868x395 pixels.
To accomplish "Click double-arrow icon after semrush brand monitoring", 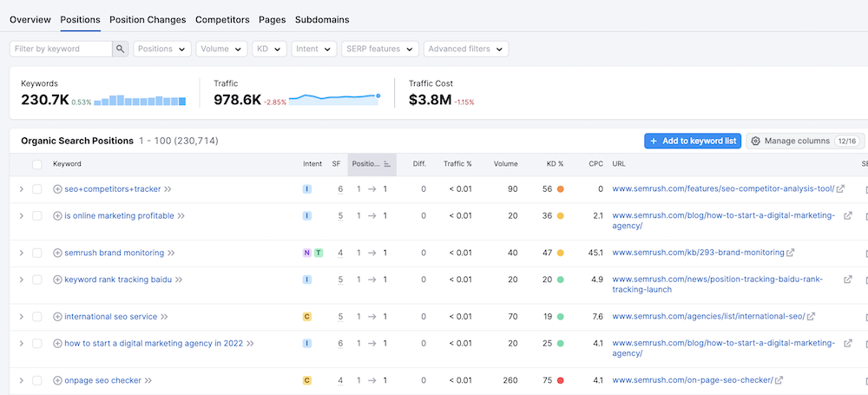I will [171, 253].
